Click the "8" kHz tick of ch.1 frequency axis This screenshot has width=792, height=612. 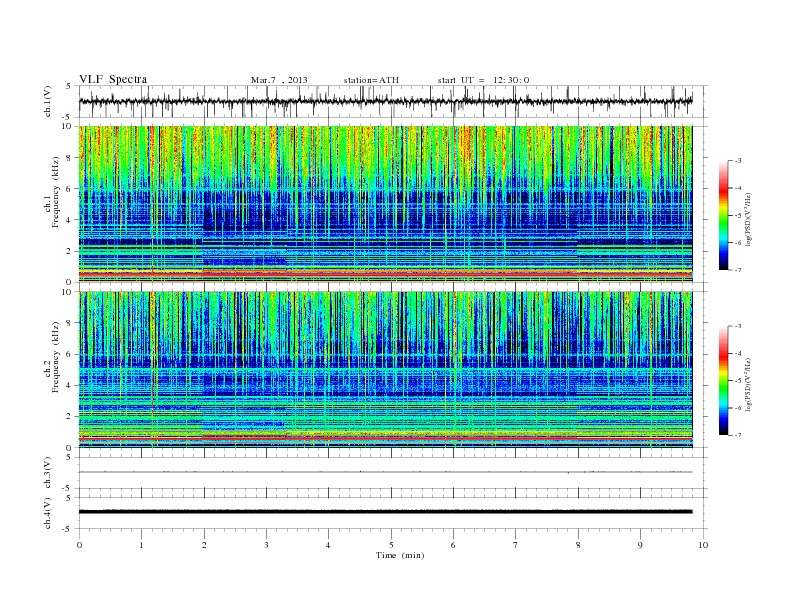(x=70, y=158)
